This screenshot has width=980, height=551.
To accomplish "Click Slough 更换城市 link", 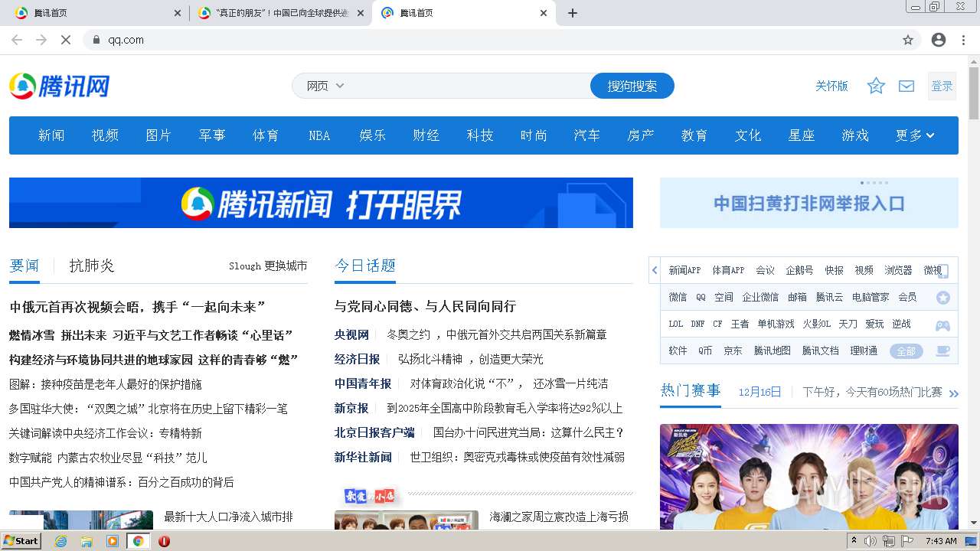I will (x=268, y=266).
